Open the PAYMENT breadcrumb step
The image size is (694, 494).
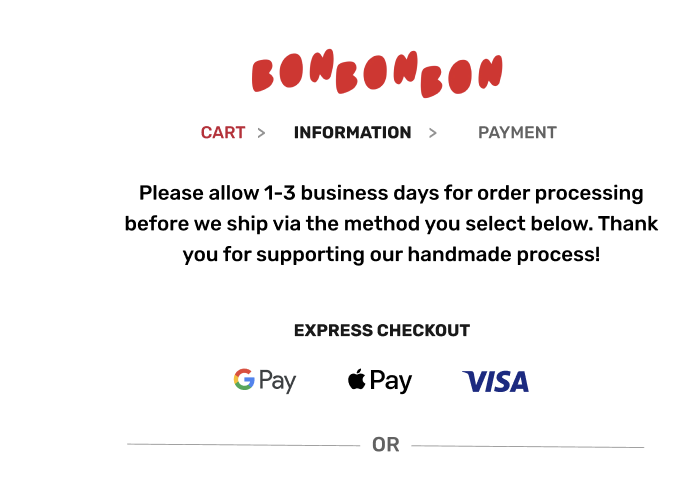tap(517, 132)
